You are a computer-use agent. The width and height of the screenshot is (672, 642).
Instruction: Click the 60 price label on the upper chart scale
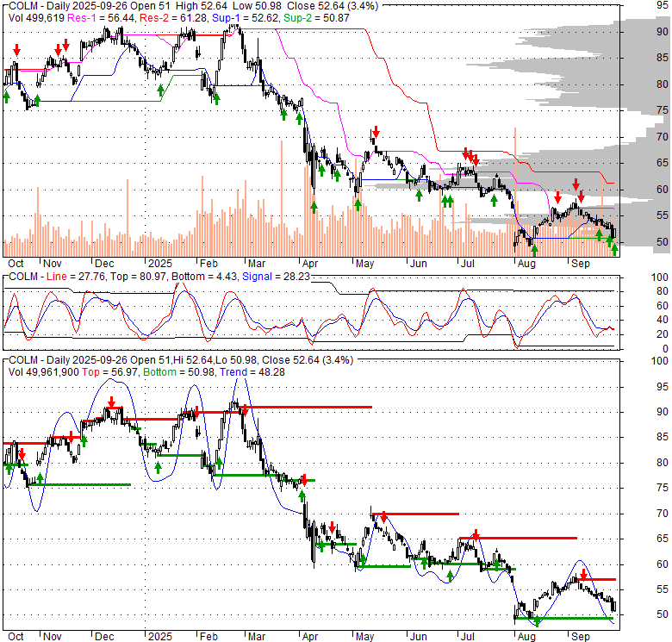click(663, 189)
